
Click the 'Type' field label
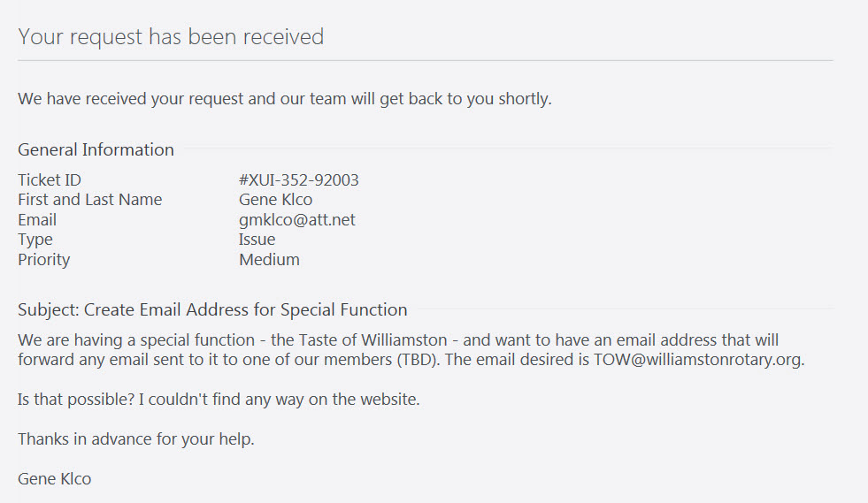[x=35, y=240]
